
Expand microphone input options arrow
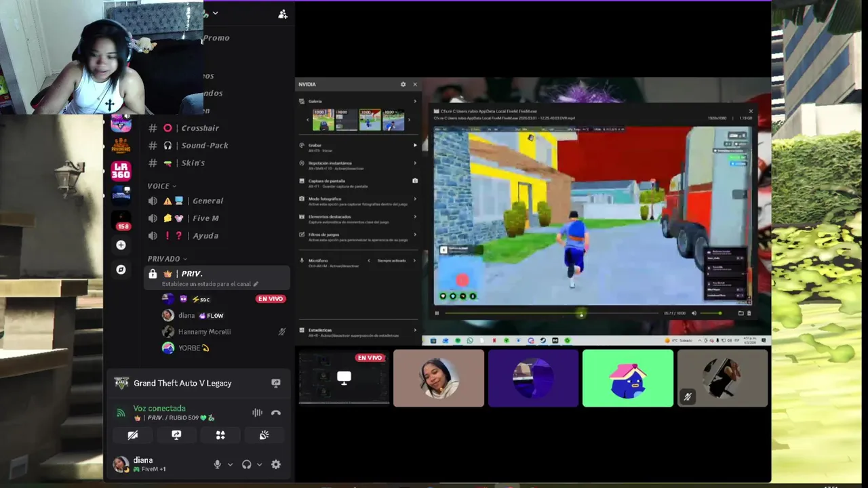tap(230, 464)
